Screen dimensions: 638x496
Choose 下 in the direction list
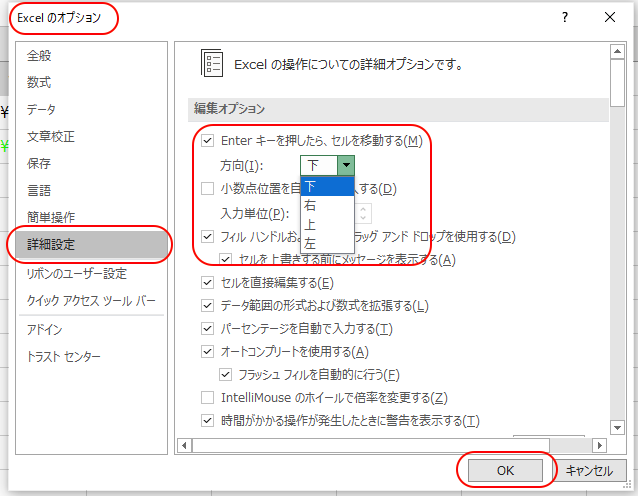pos(327,186)
